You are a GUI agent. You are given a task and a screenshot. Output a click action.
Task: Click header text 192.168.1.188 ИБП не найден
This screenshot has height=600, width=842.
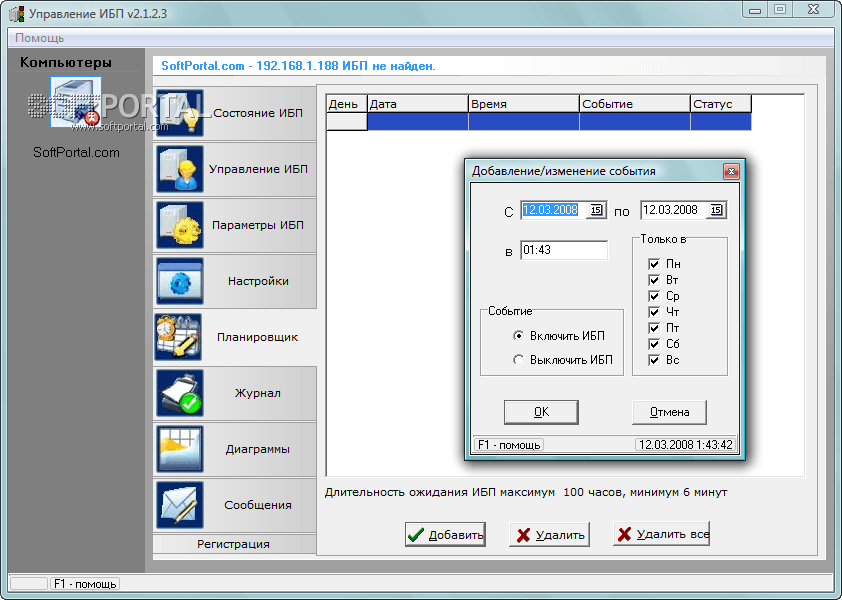click(345, 66)
